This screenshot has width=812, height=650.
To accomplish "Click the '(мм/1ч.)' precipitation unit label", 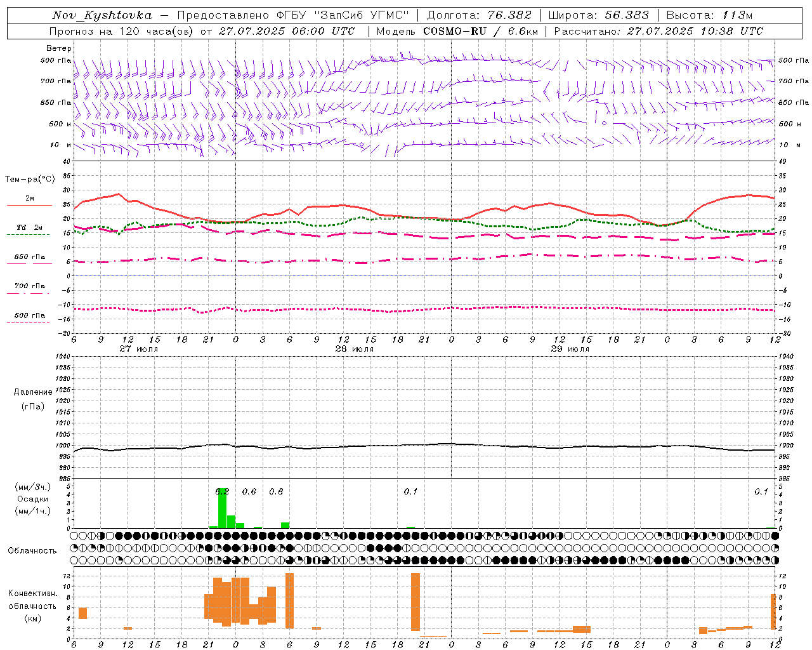I will click(33, 511).
